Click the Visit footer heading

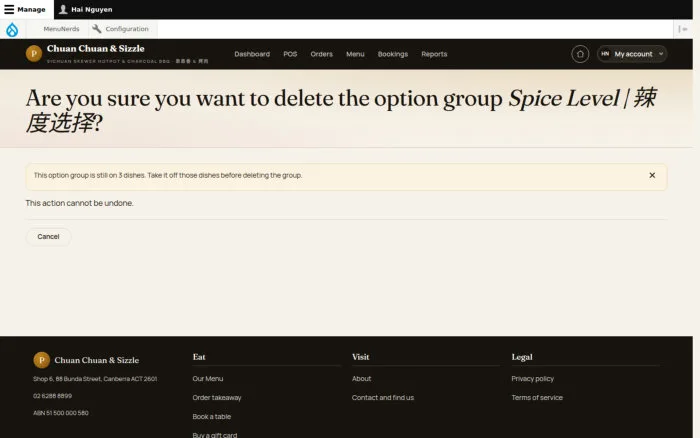click(361, 357)
